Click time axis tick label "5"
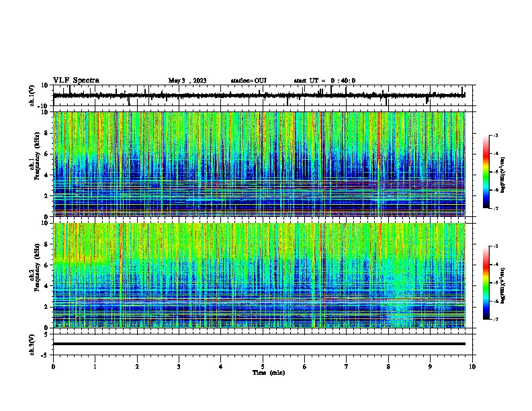Viewport: 532px width, 411px height. pos(263,367)
